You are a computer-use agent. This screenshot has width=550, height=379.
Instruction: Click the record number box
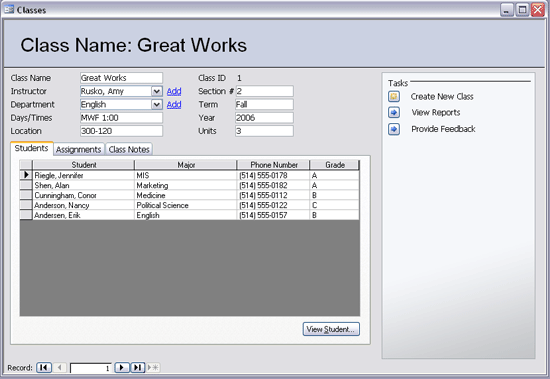tap(91, 368)
